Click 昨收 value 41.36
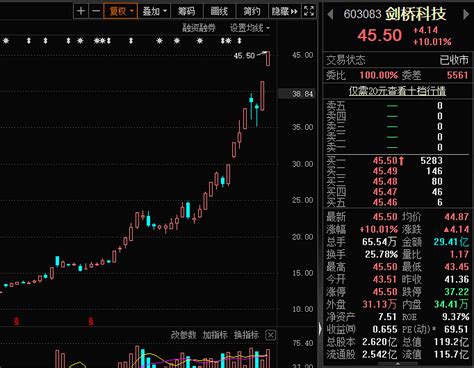474x368 pixels. click(457, 280)
